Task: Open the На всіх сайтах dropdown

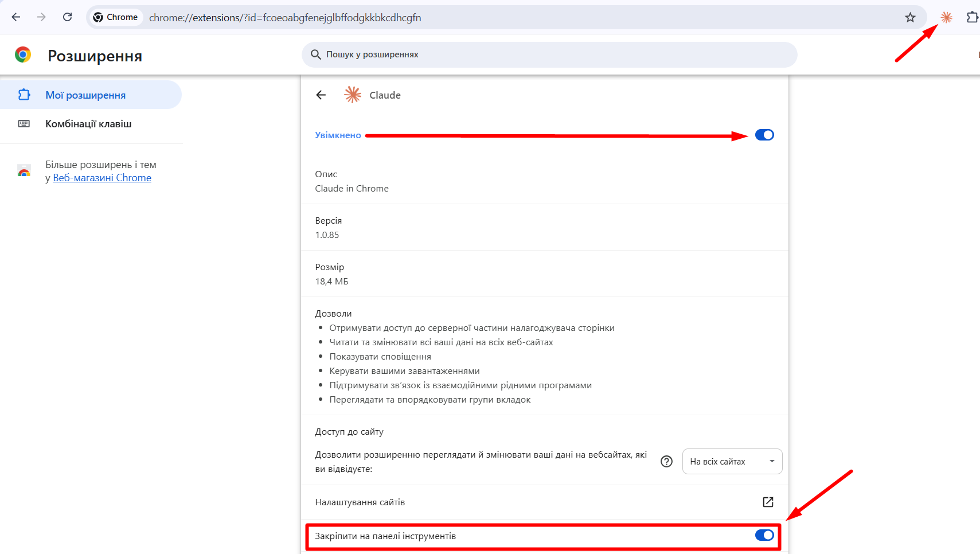Action: [x=732, y=462]
